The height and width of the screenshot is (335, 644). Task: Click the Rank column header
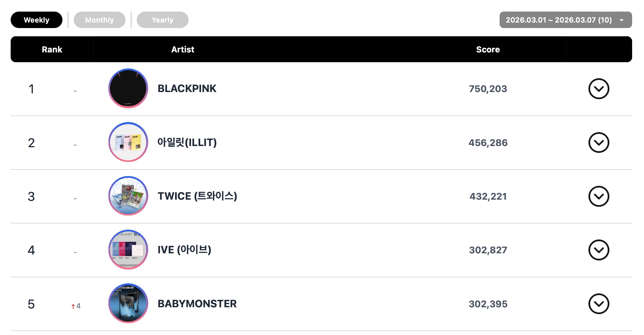tap(52, 49)
